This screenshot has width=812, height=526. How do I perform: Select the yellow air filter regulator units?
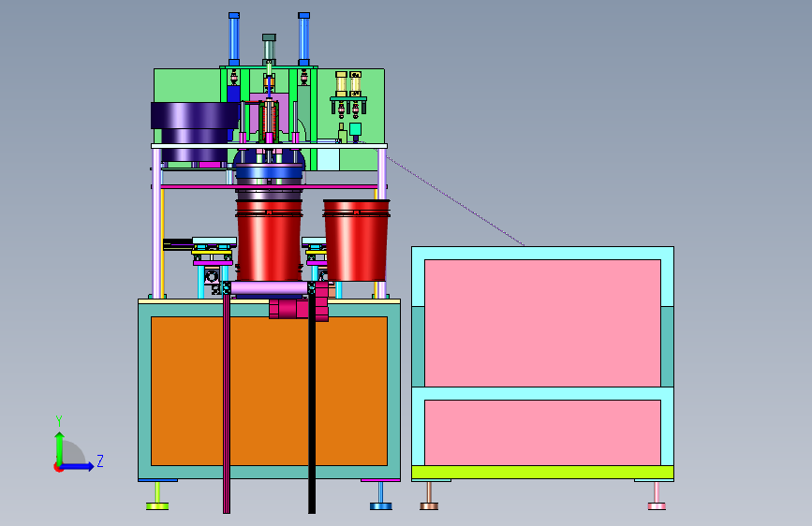pyautogui.click(x=348, y=84)
